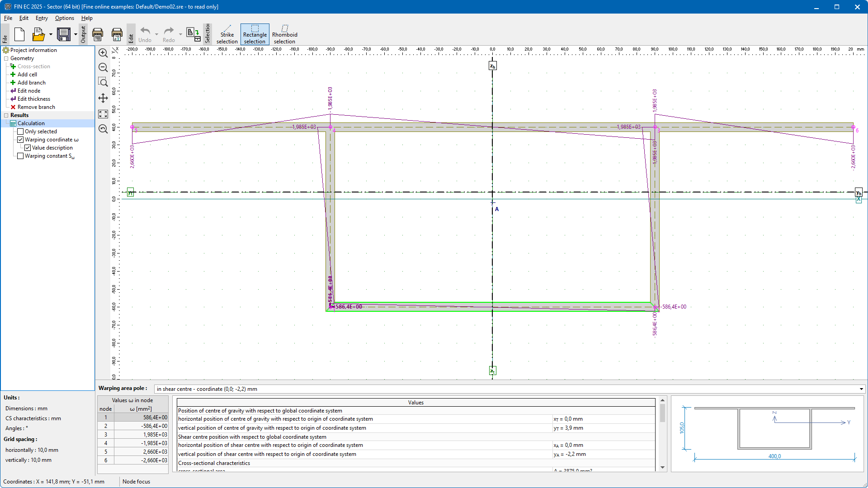Click the zoom in magnifier tool

[x=103, y=53]
